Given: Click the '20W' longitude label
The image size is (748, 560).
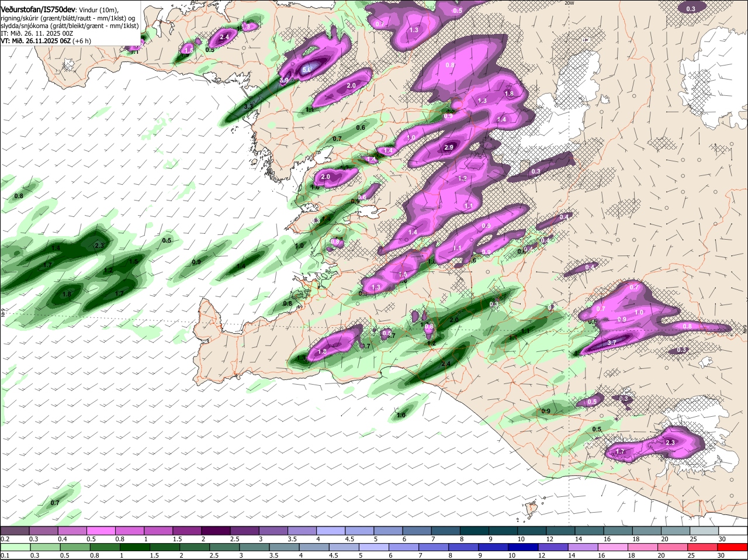Looking at the screenshot, I should 569,3.
